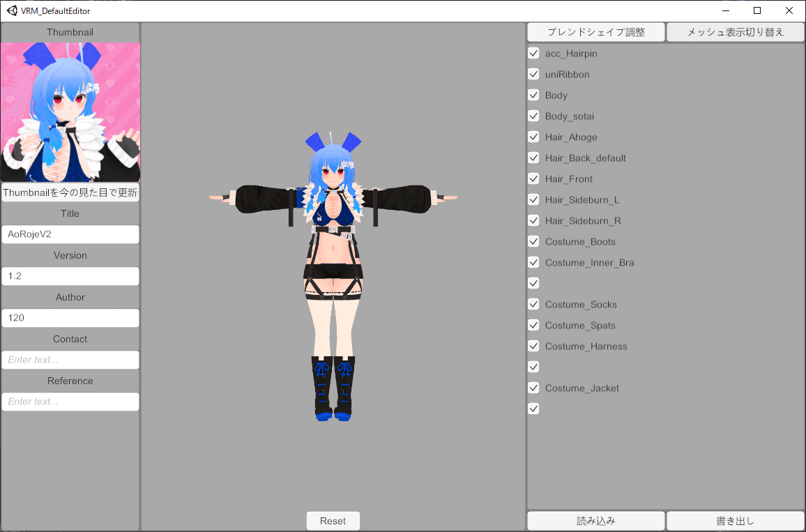Toggle Hair_Sideburn_L checkbox
806x532 pixels.
coord(533,199)
